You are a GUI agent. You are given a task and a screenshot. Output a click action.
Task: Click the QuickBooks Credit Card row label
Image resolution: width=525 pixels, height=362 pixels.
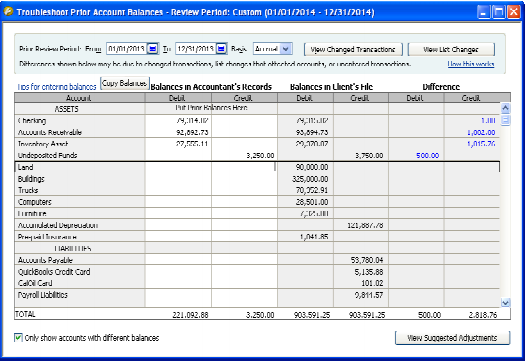point(54,272)
